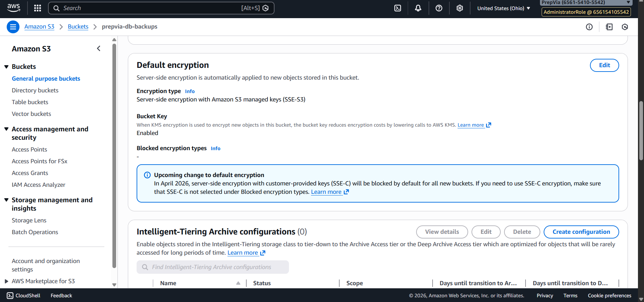This screenshot has width=644, height=302.
Task: Collapse the Access management and security section
Action: [x=6, y=129]
